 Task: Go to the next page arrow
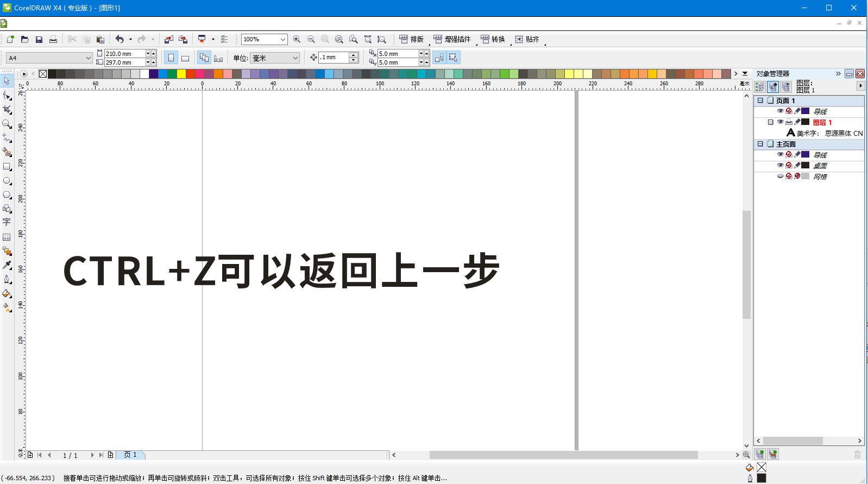click(92, 455)
